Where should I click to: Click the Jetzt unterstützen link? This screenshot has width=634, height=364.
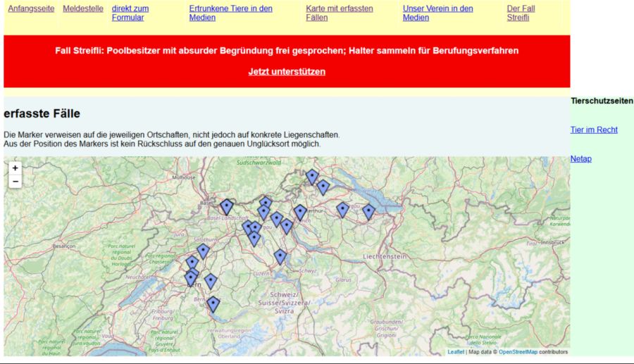point(287,72)
